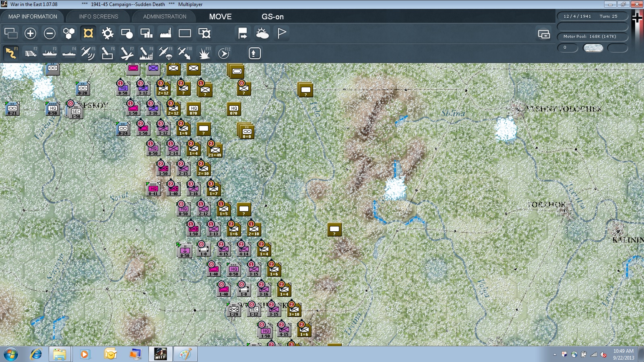The image size is (644, 362).
Task: Select F6 bomb unit icon
Action: [x=107, y=53]
